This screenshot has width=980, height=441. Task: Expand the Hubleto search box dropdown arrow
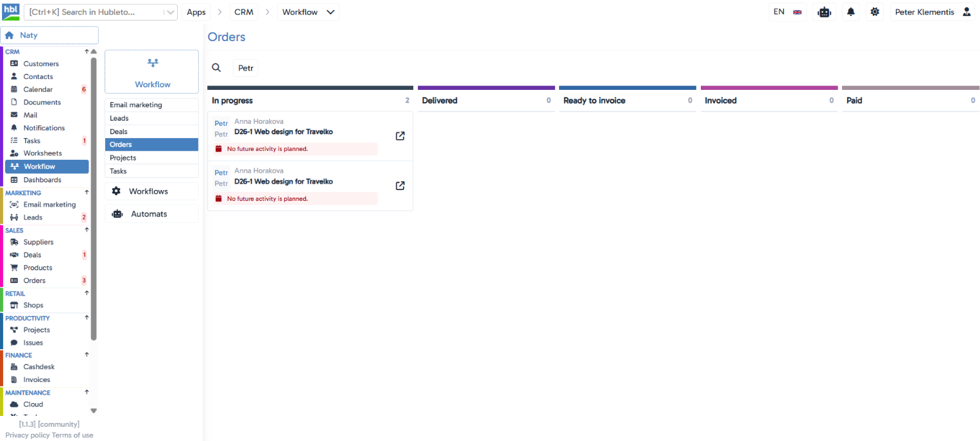coord(170,12)
